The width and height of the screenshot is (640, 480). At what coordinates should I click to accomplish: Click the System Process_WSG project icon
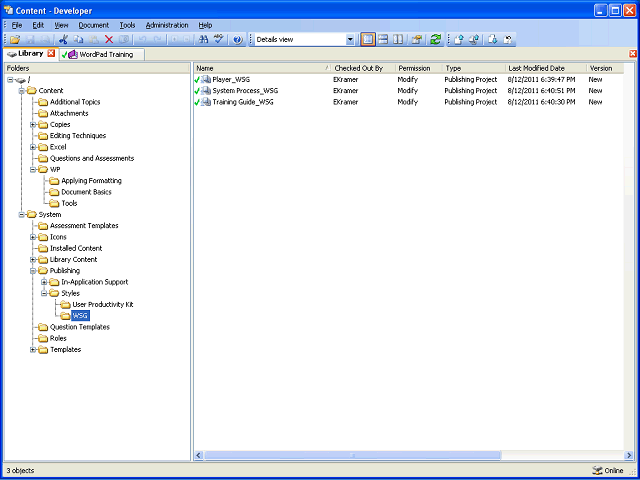206,91
